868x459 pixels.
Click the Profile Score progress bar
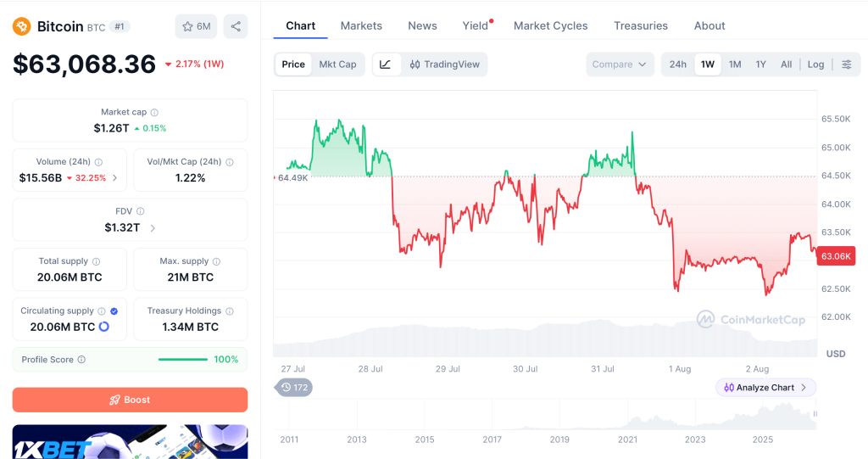pyautogui.click(x=183, y=359)
